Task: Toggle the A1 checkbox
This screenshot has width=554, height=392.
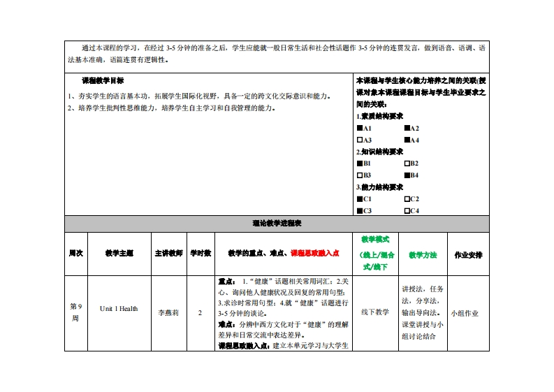Action: [359, 129]
